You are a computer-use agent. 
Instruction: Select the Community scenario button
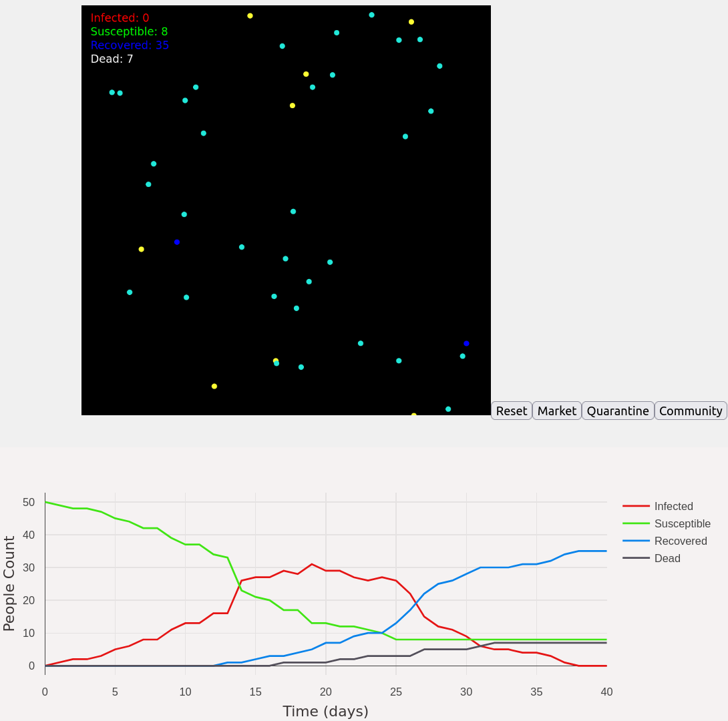tap(691, 411)
